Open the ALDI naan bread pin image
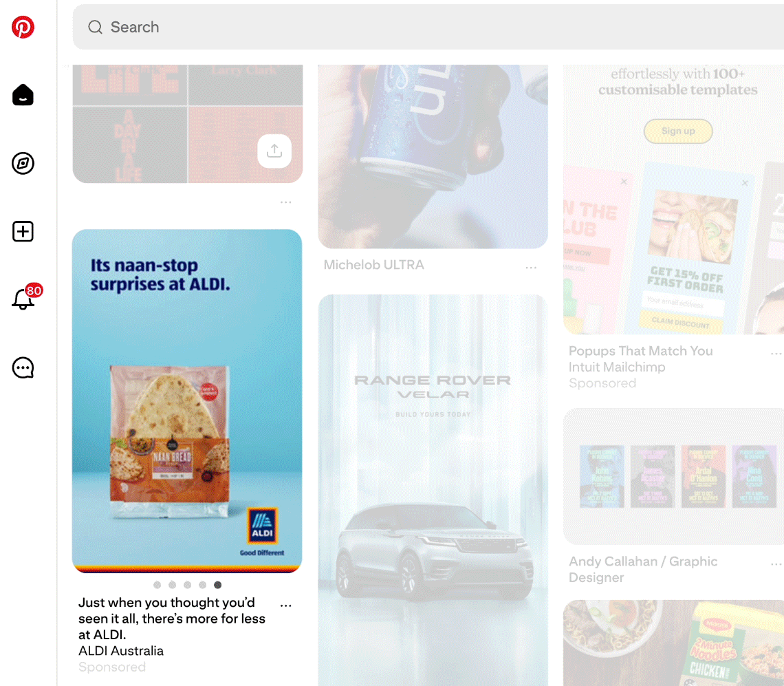784x686 pixels. pyautogui.click(x=187, y=400)
